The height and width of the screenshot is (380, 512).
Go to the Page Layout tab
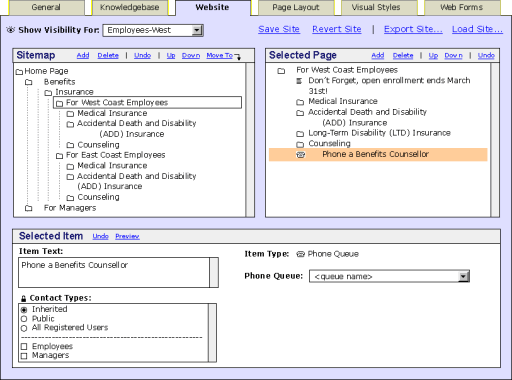click(x=296, y=8)
